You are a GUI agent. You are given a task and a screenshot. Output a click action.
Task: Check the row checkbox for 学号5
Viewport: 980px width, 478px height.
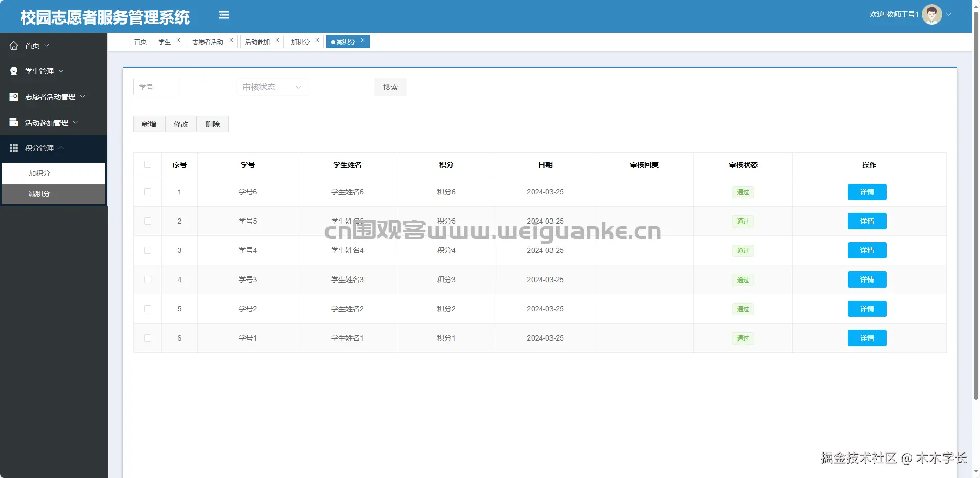tap(148, 221)
